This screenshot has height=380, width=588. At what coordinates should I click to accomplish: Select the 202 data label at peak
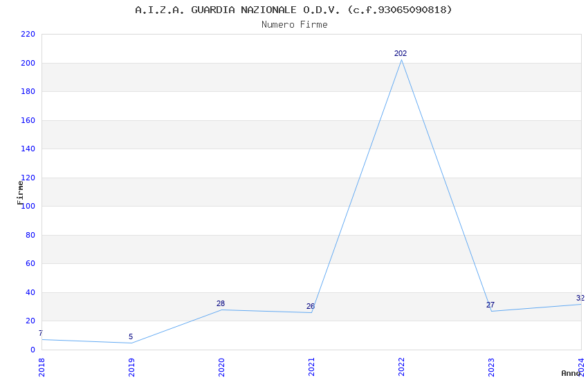[x=401, y=53]
